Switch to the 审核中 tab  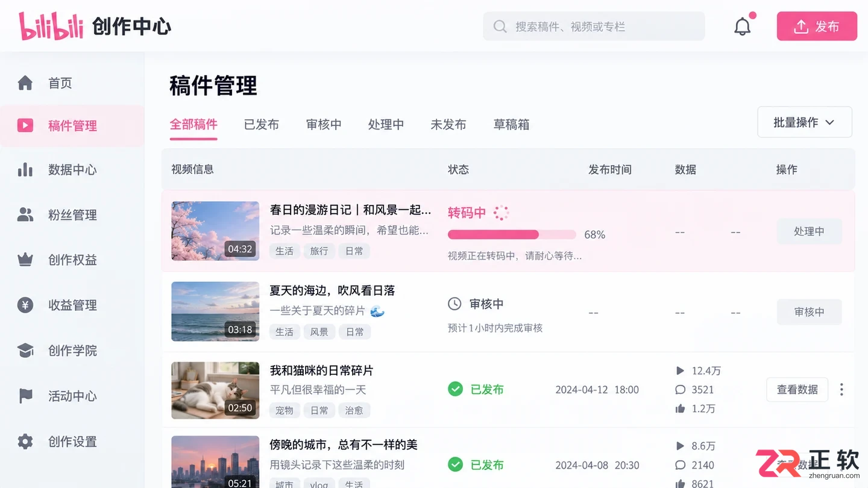pyautogui.click(x=324, y=125)
